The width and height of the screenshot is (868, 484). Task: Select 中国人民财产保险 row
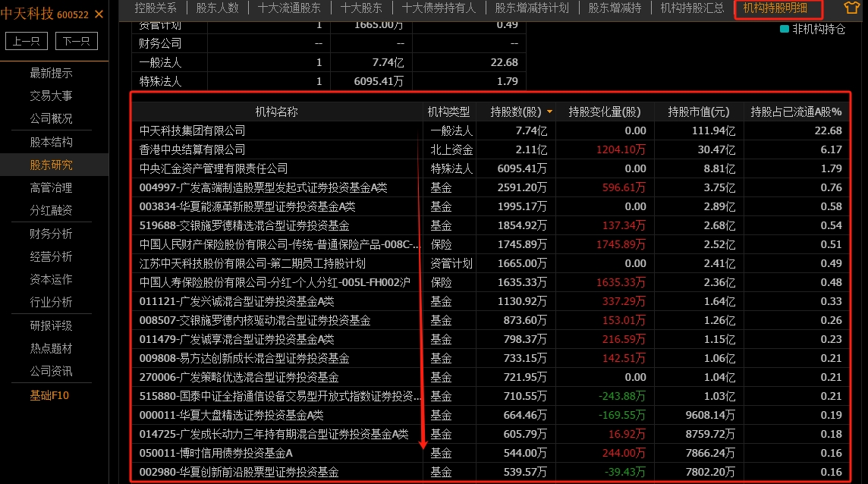click(490, 244)
